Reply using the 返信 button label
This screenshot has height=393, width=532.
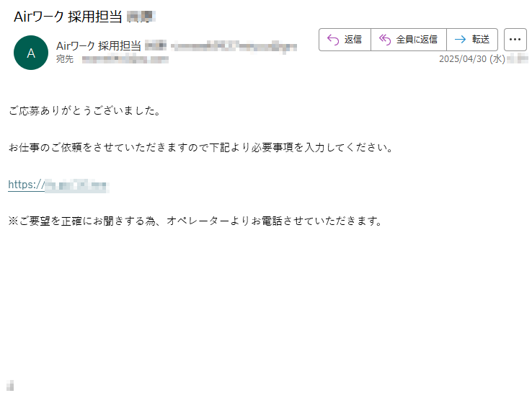pyautogui.click(x=353, y=40)
